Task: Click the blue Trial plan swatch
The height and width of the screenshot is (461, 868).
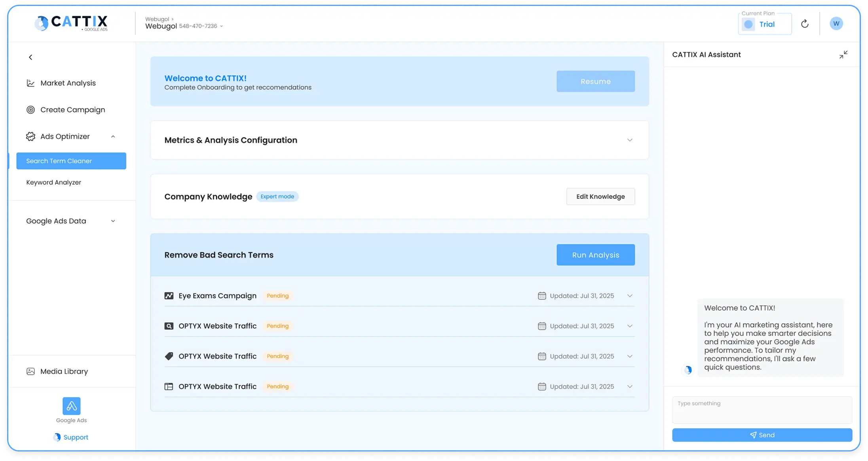Action: tap(748, 24)
